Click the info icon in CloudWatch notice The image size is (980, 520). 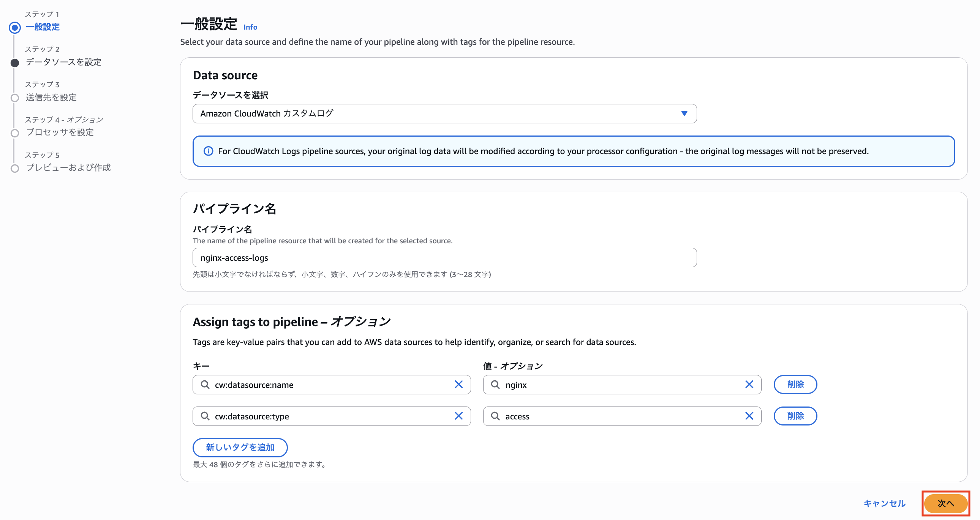208,151
